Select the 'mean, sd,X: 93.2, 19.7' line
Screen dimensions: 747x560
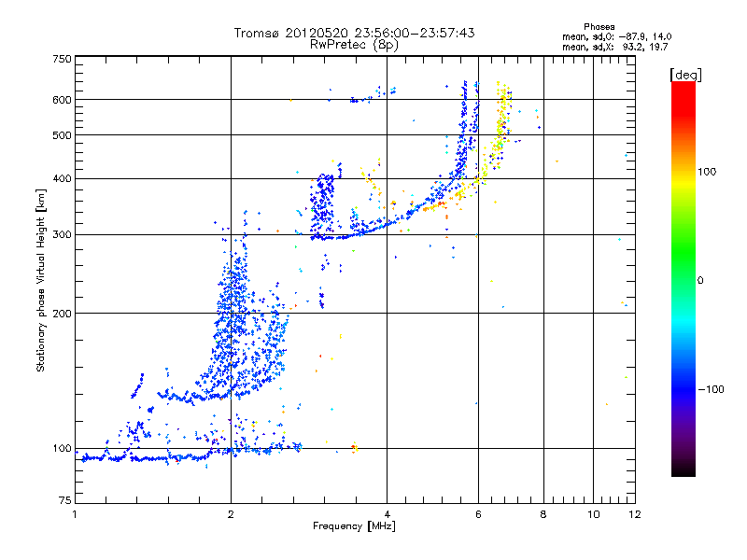click(615, 47)
